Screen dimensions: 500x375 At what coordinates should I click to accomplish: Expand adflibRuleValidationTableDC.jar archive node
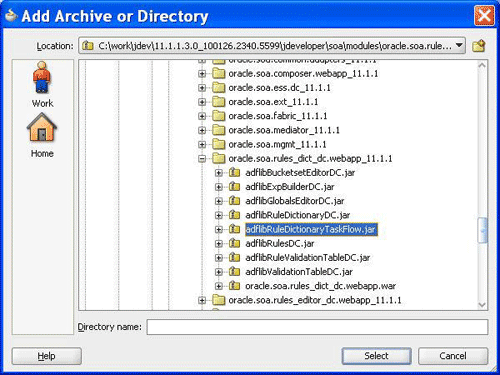(x=219, y=258)
